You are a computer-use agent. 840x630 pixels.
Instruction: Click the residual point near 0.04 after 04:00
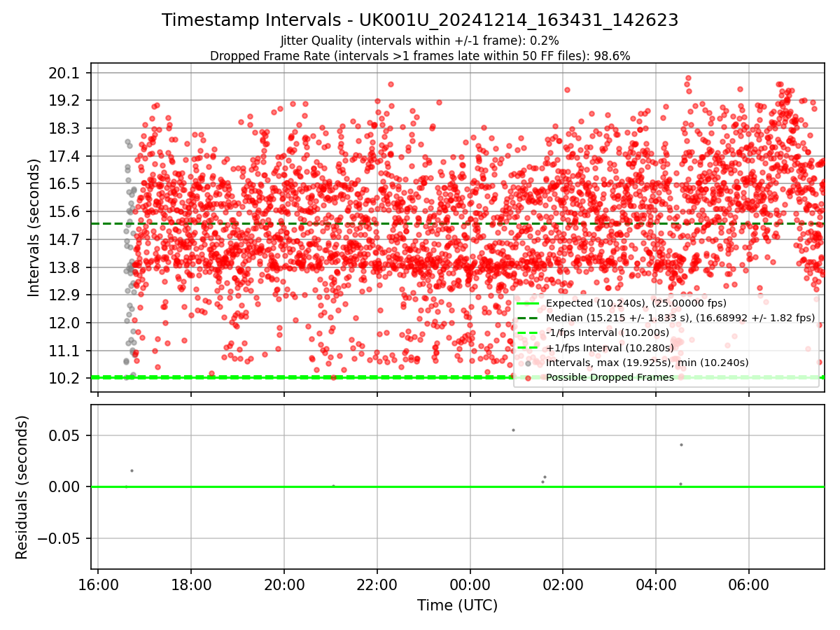(x=681, y=444)
